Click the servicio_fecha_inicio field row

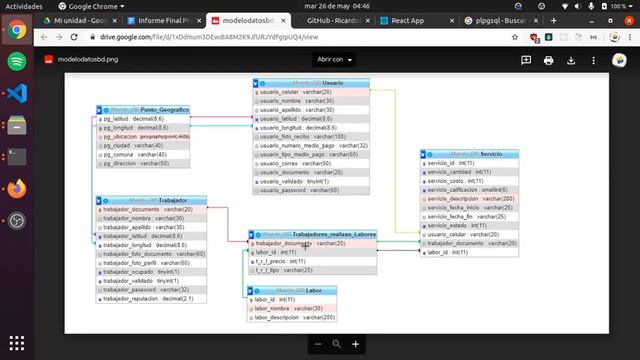click(x=469, y=208)
